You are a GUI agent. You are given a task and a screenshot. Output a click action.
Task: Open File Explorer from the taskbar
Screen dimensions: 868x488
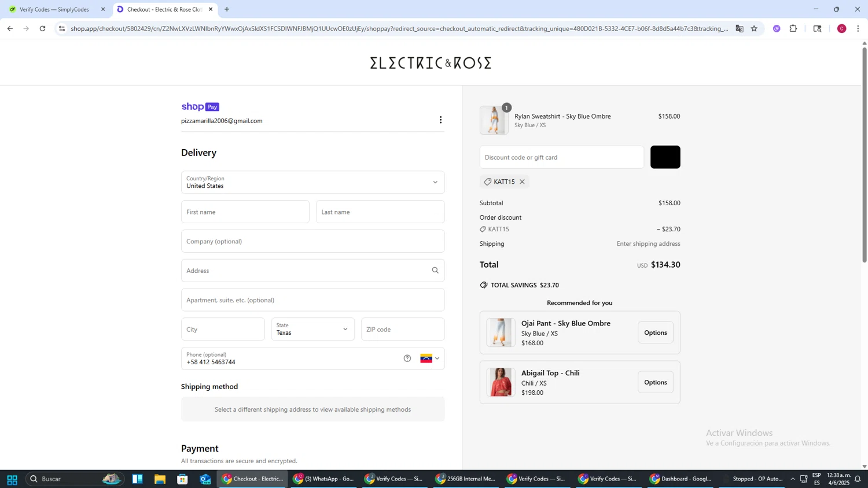[x=160, y=479]
